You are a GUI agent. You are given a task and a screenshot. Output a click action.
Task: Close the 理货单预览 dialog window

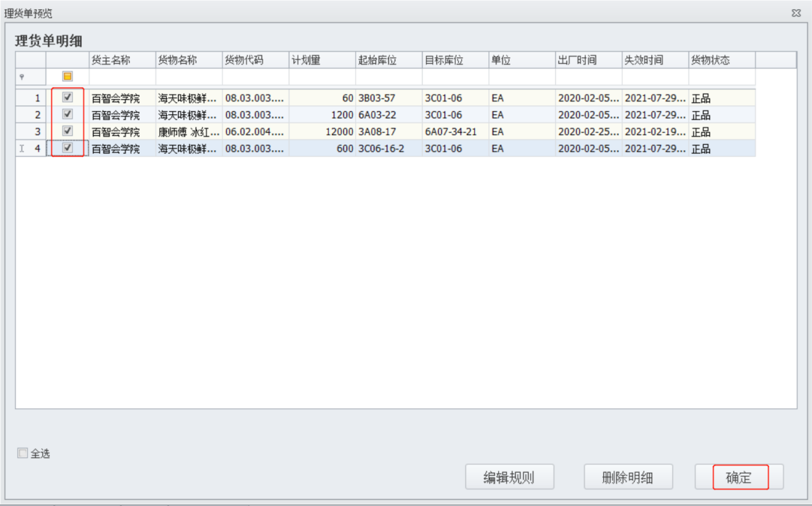[796, 13]
